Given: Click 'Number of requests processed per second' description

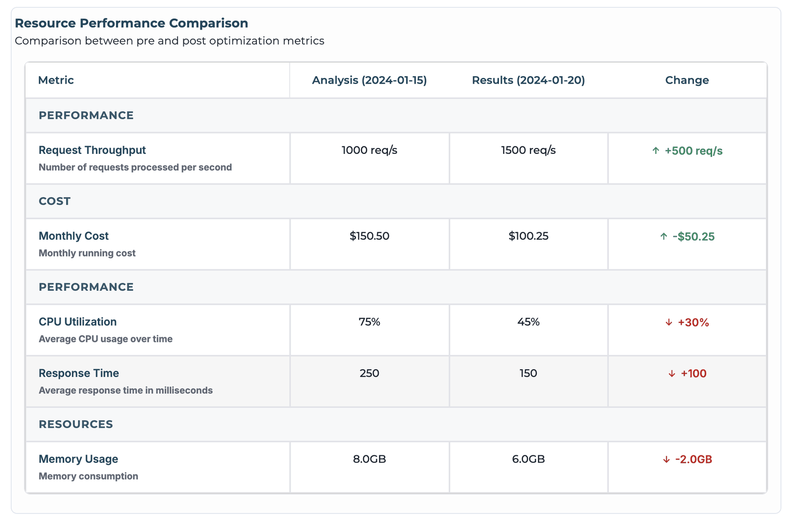Looking at the screenshot, I should coord(135,167).
